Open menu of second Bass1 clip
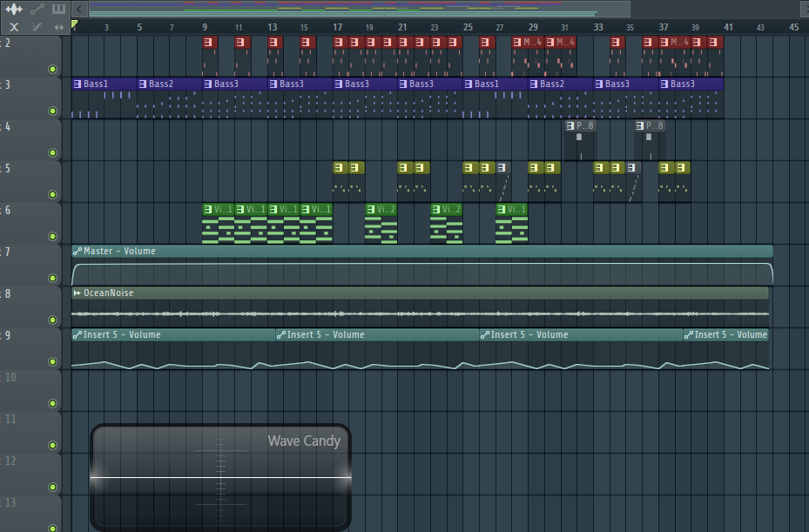Screen dimensions: 809x532 [469, 84]
